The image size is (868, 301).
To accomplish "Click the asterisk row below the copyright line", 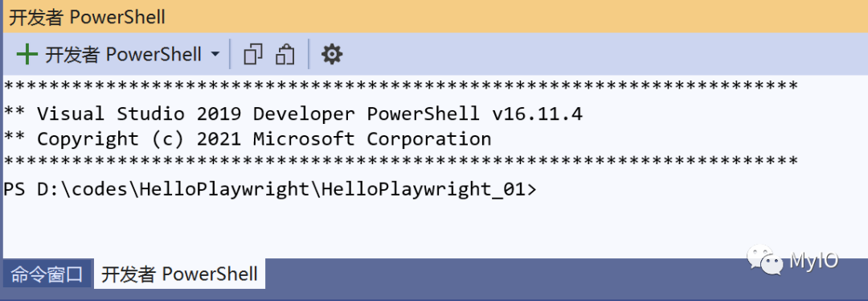I will point(401,162).
